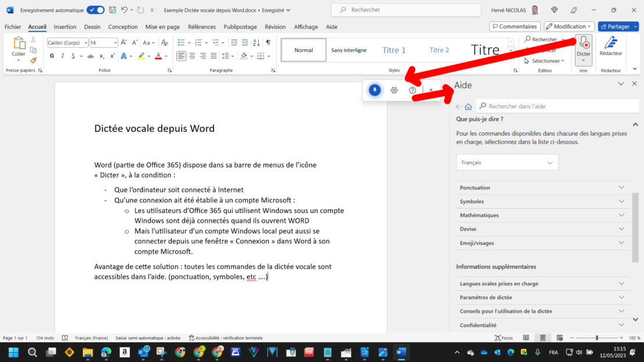
Task: Clear all formatting icon
Action: (165, 43)
